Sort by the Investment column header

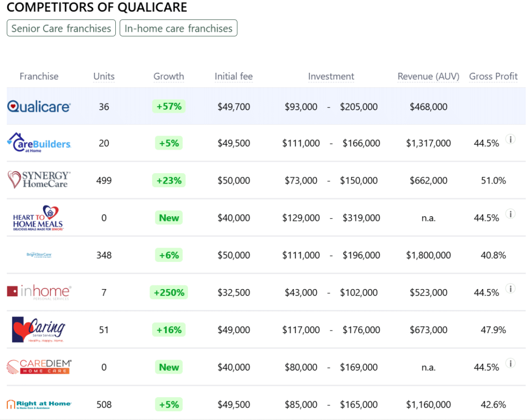click(x=331, y=76)
